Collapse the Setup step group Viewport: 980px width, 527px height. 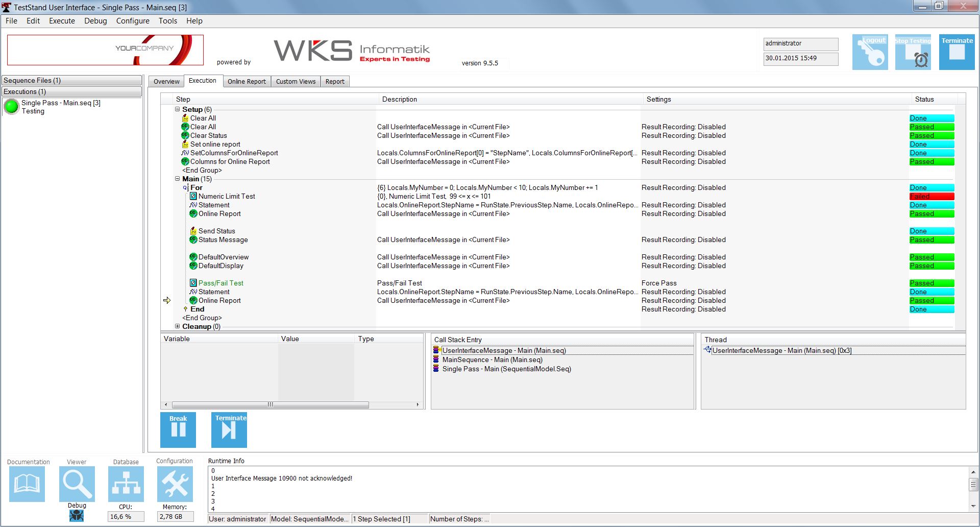pos(178,109)
